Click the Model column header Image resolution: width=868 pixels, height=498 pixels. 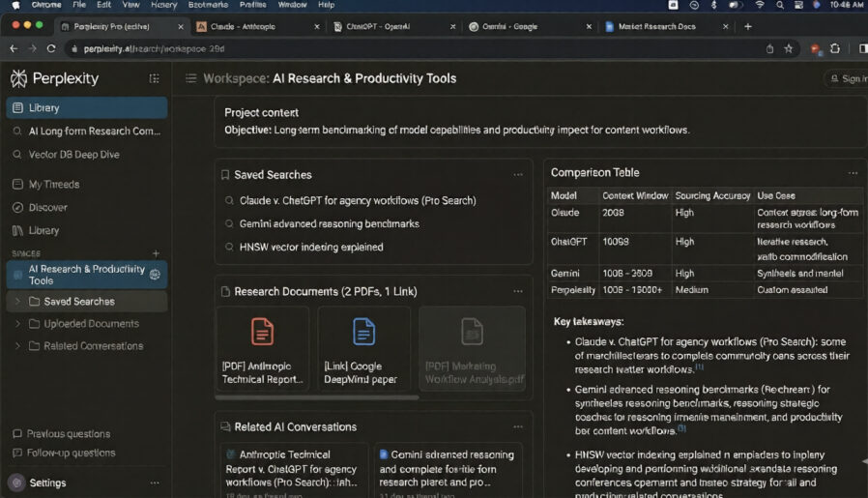coord(564,195)
